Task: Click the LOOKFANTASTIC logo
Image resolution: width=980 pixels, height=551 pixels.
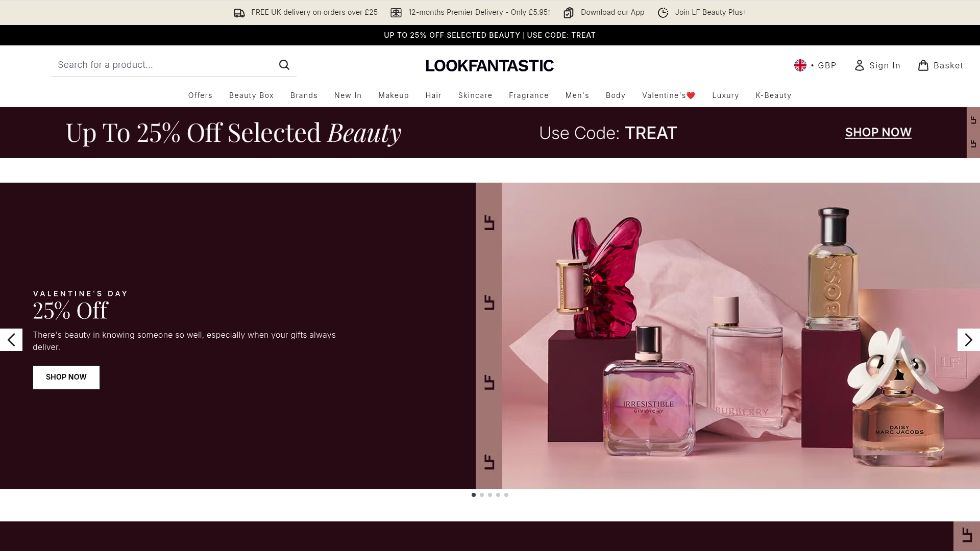Action: pyautogui.click(x=489, y=65)
